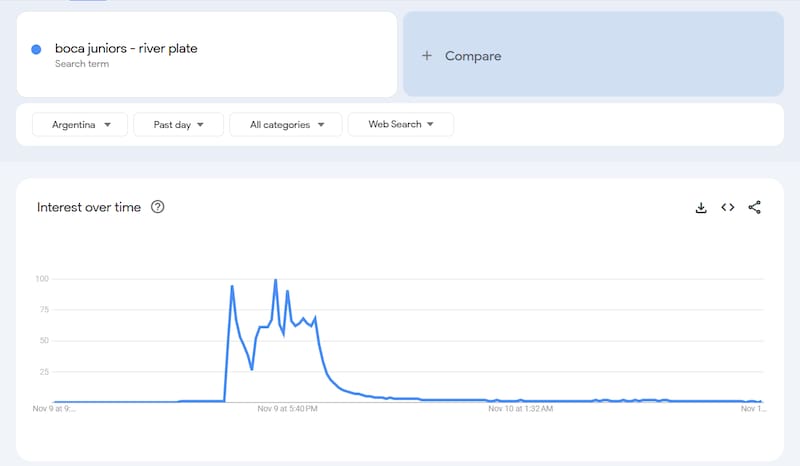Open help for Interest over time
The width and height of the screenshot is (800, 466).
click(x=157, y=207)
